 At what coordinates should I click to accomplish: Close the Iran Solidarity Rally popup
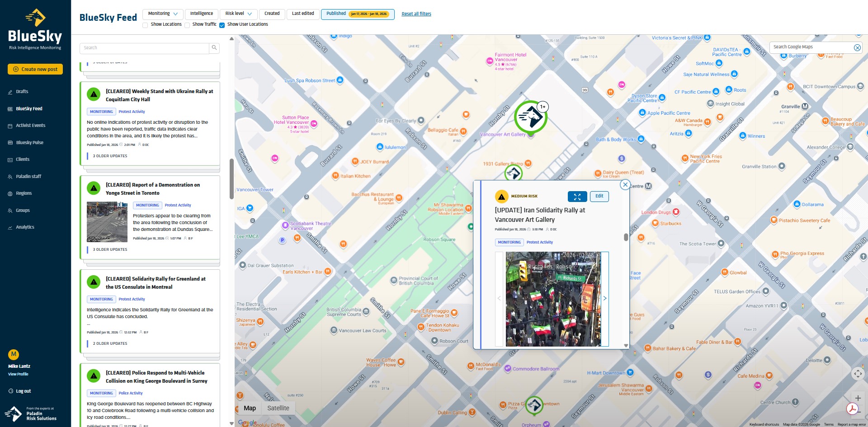point(625,184)
